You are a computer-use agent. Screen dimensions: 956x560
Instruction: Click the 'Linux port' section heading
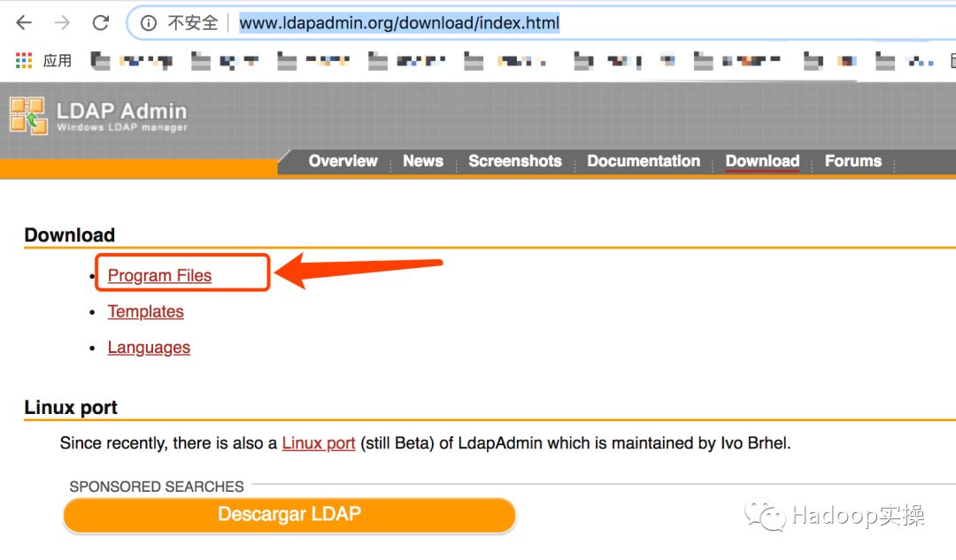click(x=71, y=407)
